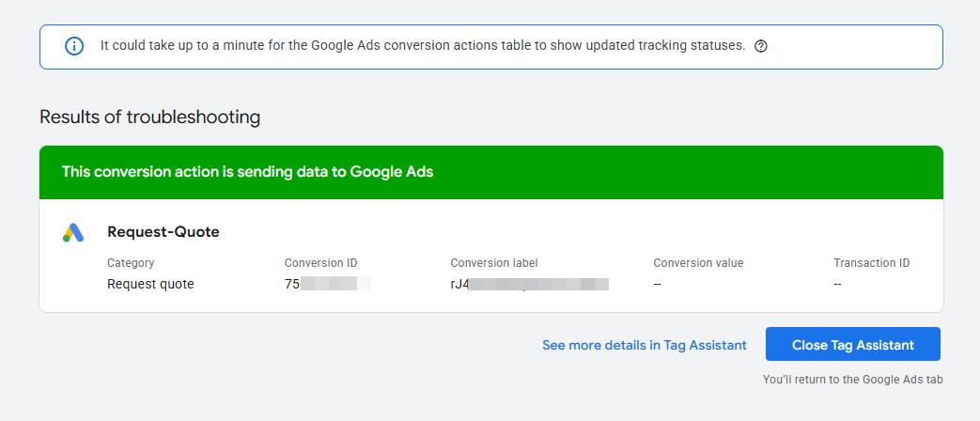Viewport: 980px width, 421px height.
Task: Click Results of troubleshooting heading
Action: [150, 117]
